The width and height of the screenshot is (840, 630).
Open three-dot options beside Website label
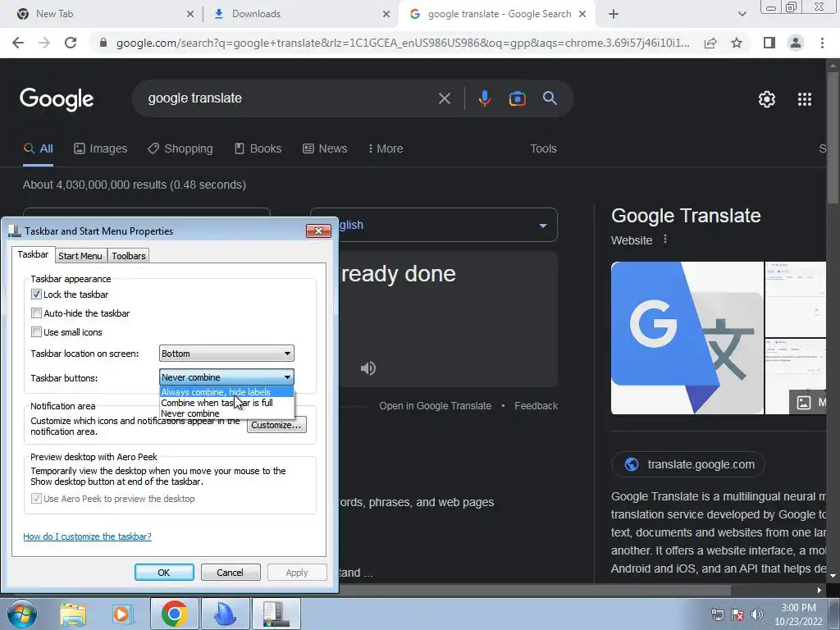[x=665, y=240]
